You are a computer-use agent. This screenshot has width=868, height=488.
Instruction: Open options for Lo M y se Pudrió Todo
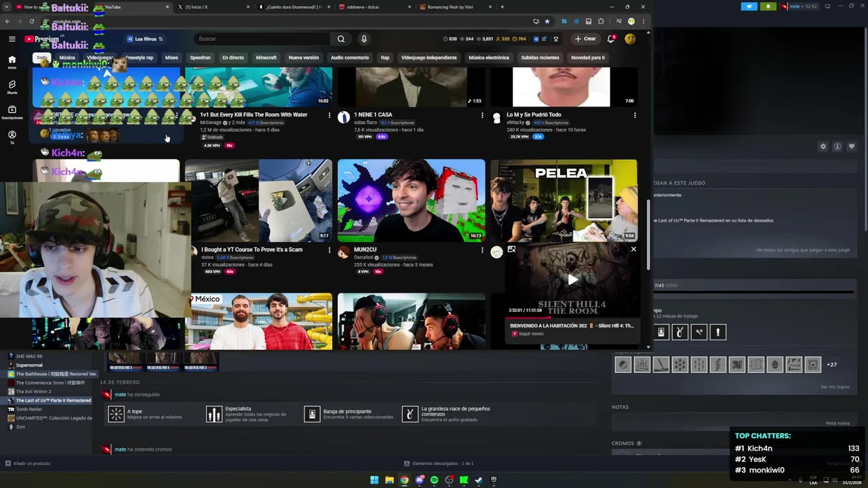635,115
